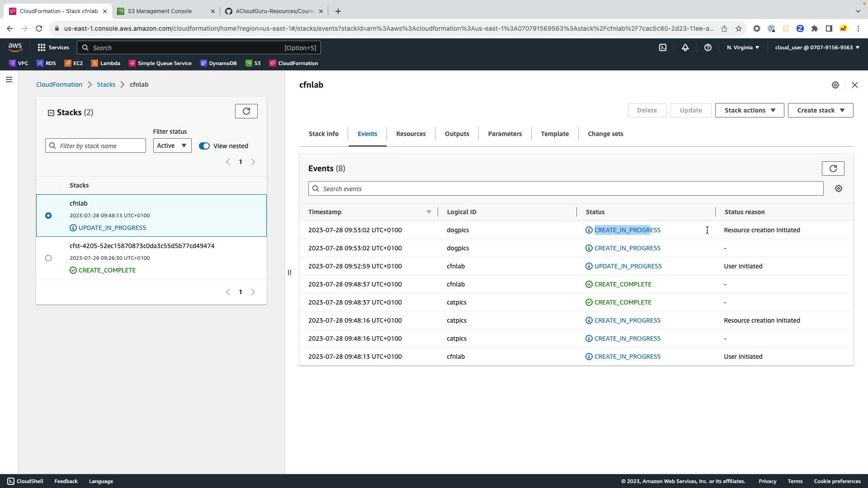
Task: Open the side navigation hamburger menu
Action: tap(9, 80)
